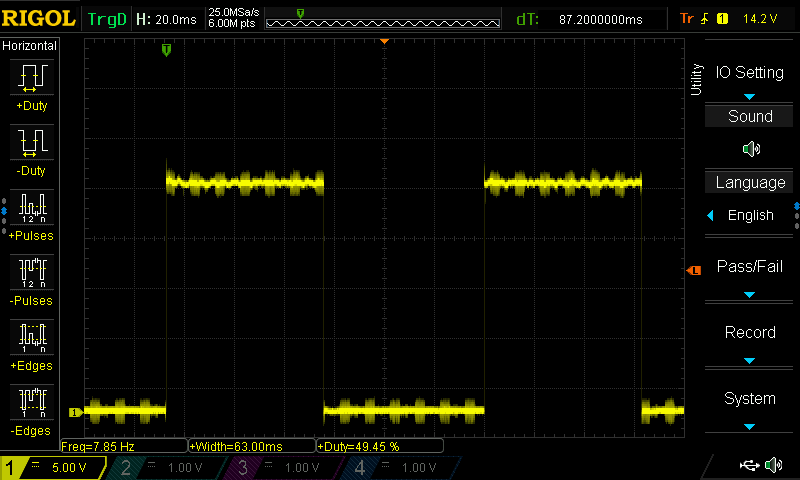Select the Sound menu item

coord(749,116)
